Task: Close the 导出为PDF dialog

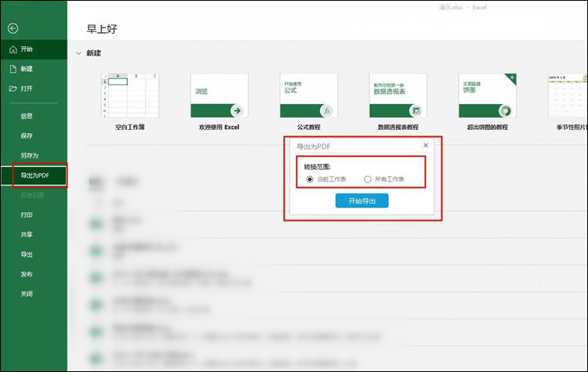Action: 426,146
